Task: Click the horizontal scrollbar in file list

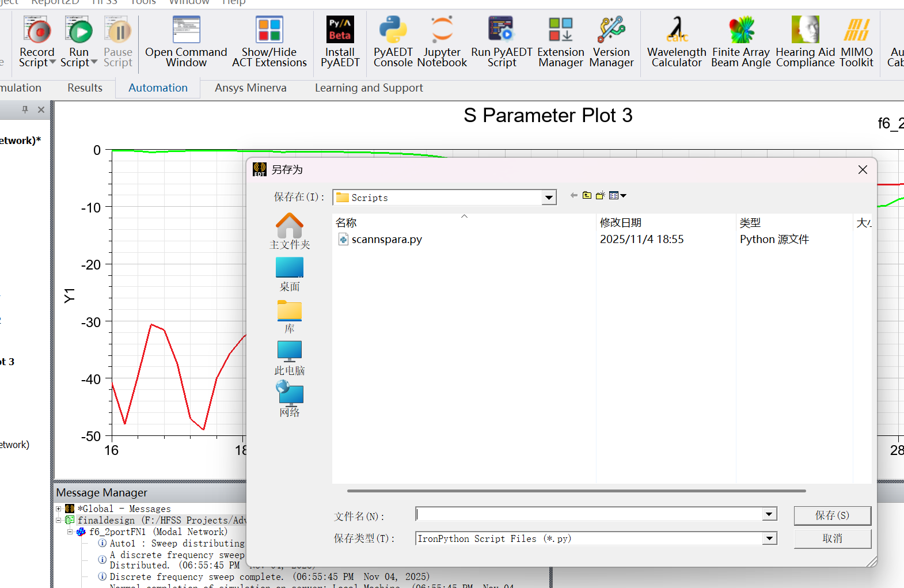Action: [x=576, y=491]
